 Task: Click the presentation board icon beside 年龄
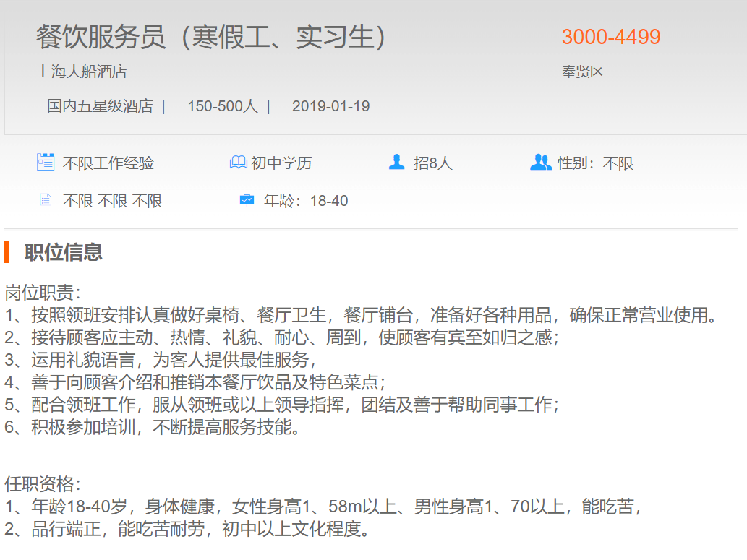click(x=247, y=201)
